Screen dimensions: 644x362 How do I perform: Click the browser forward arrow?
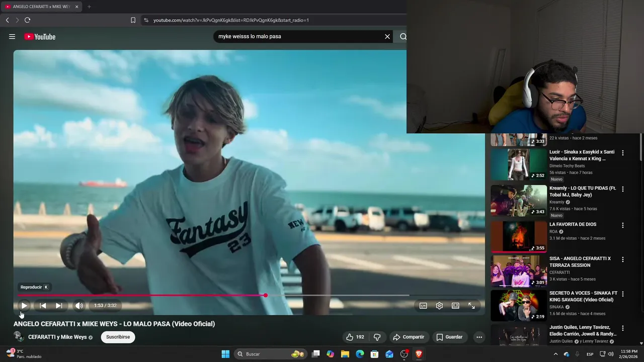coord(17,20)
